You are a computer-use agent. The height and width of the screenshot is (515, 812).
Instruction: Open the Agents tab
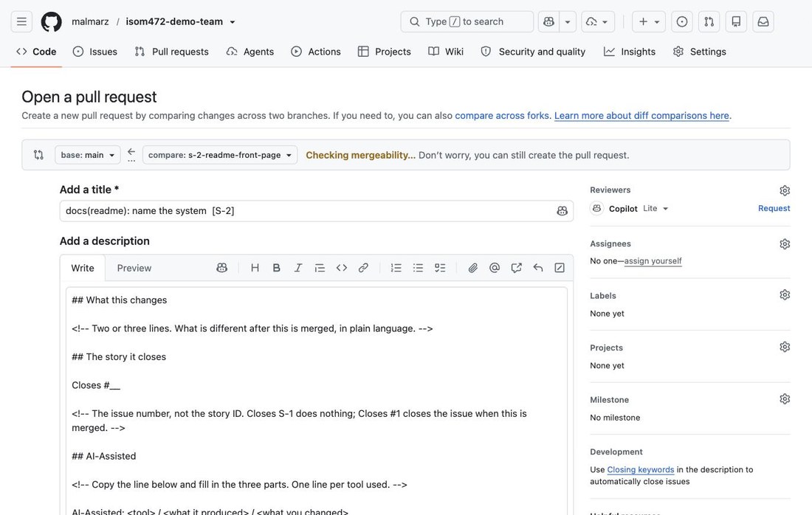click(x=250, y=52)
